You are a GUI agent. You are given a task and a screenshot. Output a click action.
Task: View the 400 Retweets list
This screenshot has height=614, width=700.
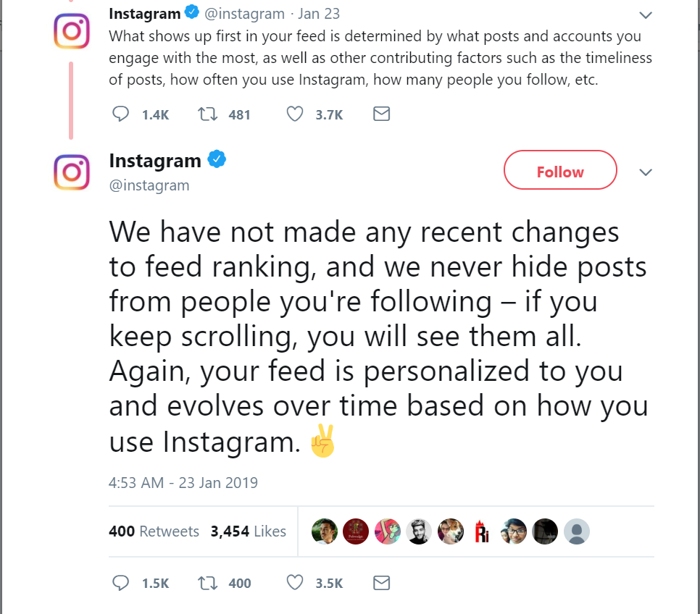(154, 531)
